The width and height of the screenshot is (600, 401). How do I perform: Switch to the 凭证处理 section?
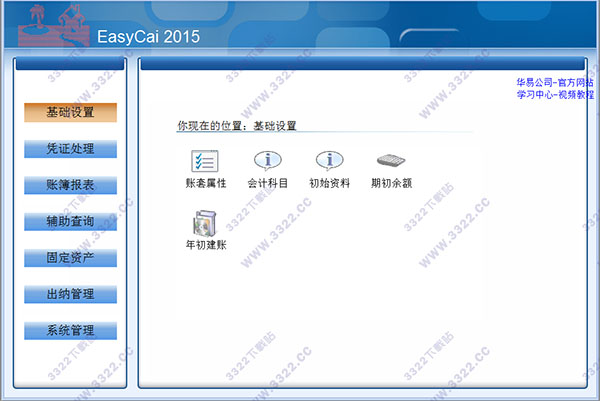tap(70, 149)
